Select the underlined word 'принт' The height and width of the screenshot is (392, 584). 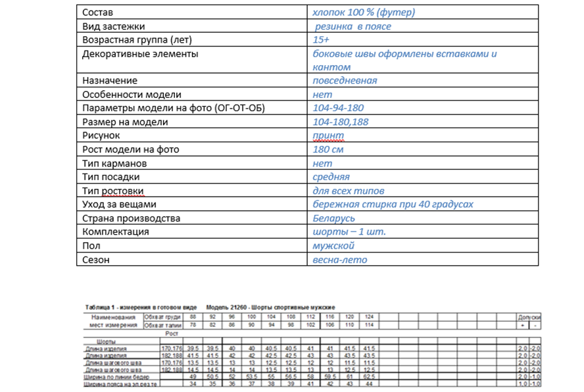coord(329,135)
